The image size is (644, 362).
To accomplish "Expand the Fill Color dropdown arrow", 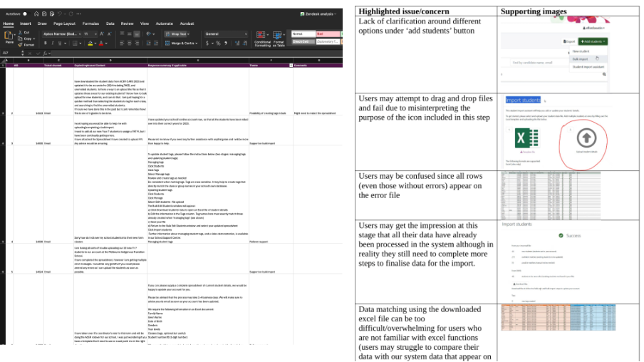I will tap(95, 43).
